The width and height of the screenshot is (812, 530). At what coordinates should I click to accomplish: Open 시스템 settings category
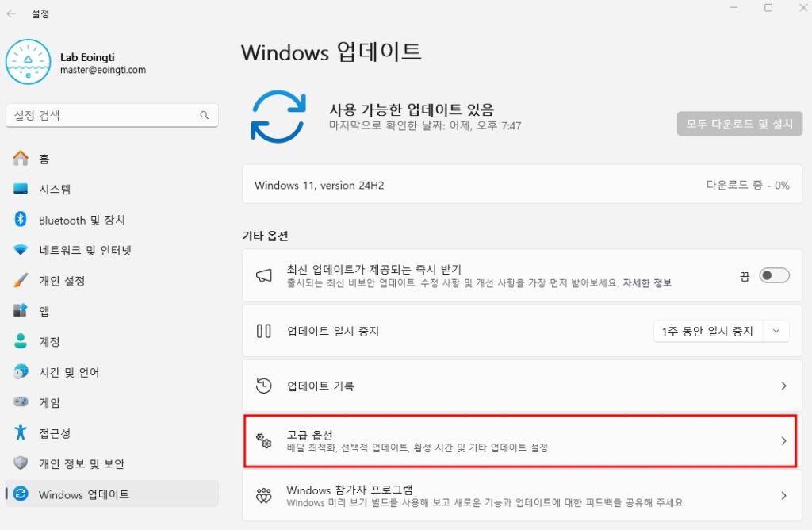[x=112, y=189]
